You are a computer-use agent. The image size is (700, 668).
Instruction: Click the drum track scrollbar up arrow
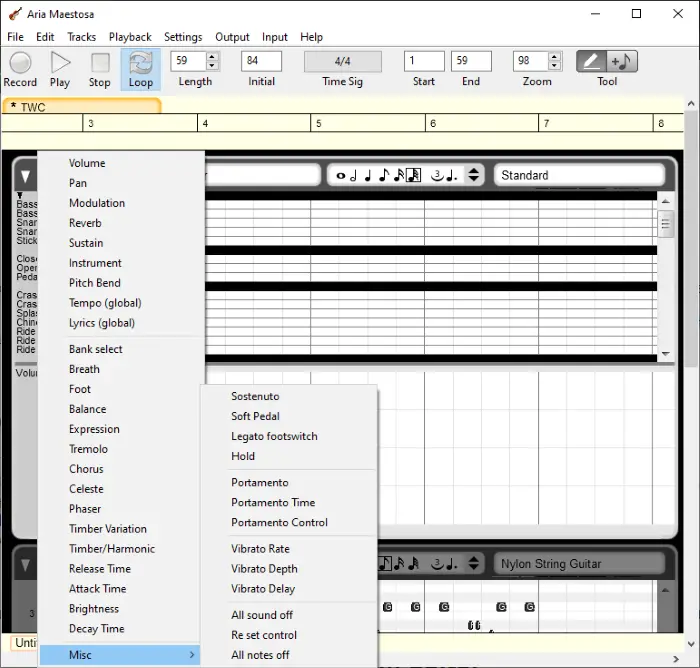[665, 201]
